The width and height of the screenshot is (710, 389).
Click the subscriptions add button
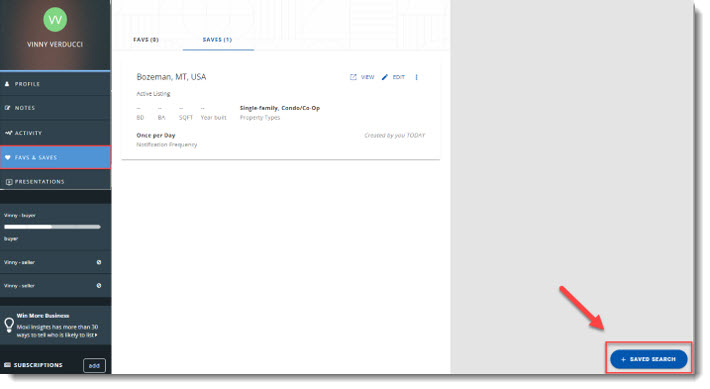[x=94, y=365]
